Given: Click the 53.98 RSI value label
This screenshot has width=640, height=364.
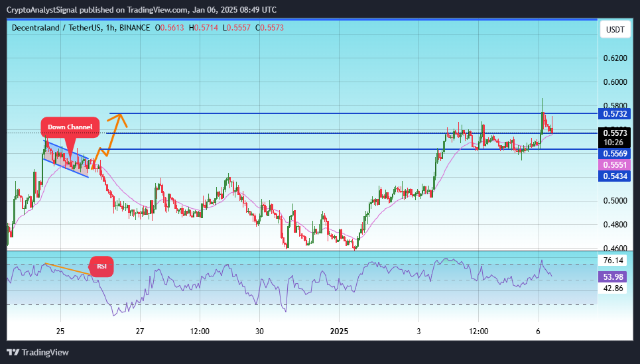Looking at the screenshot, I should 613,276.
